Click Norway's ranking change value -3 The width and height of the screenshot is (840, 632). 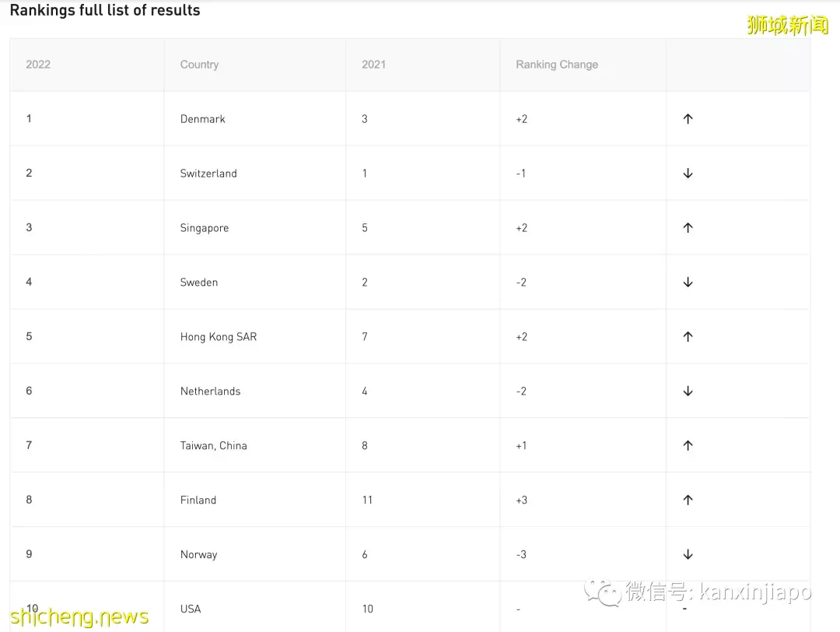521,554
